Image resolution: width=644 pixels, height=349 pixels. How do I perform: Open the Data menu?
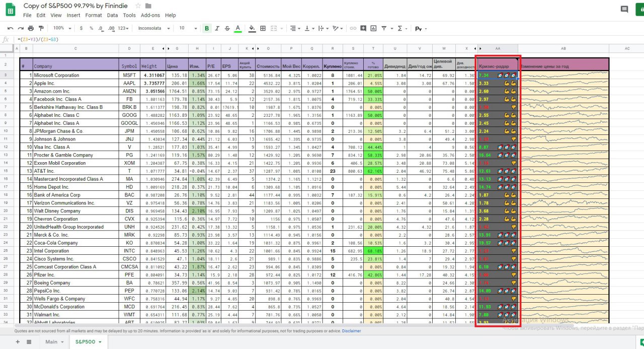click(x=112, y=15)
